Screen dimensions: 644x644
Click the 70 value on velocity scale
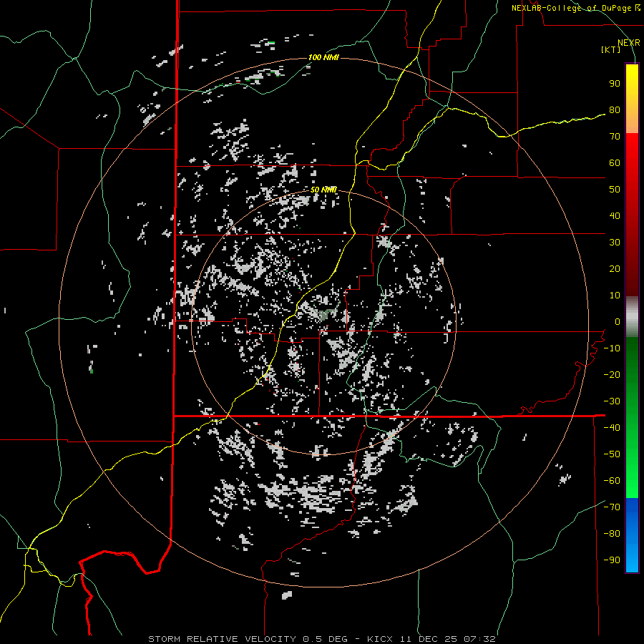point(615,137)
